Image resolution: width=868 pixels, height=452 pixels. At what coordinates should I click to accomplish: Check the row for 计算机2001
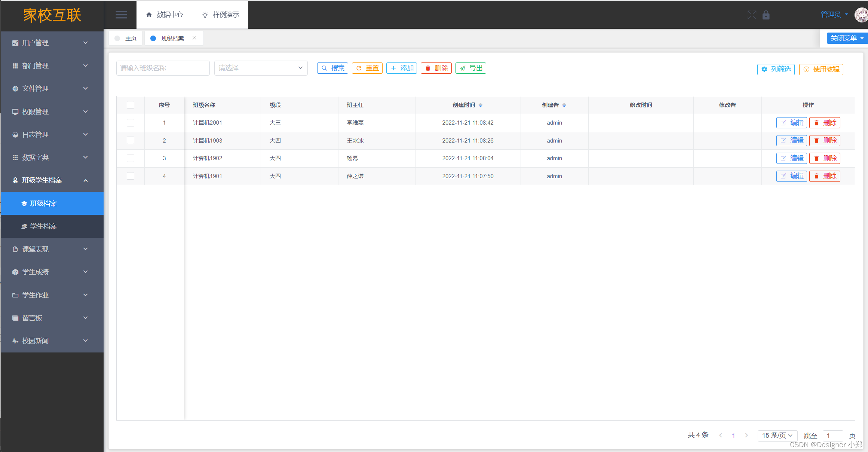(131, 123)
